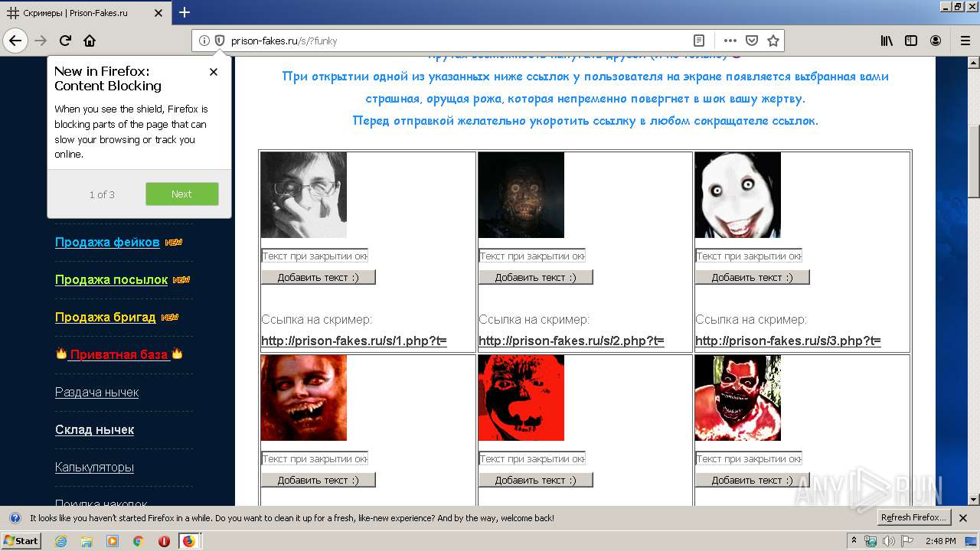This screenshot has width=980, height=551.
Task: Click the forward navigation arrow
Action: point(41,41)
